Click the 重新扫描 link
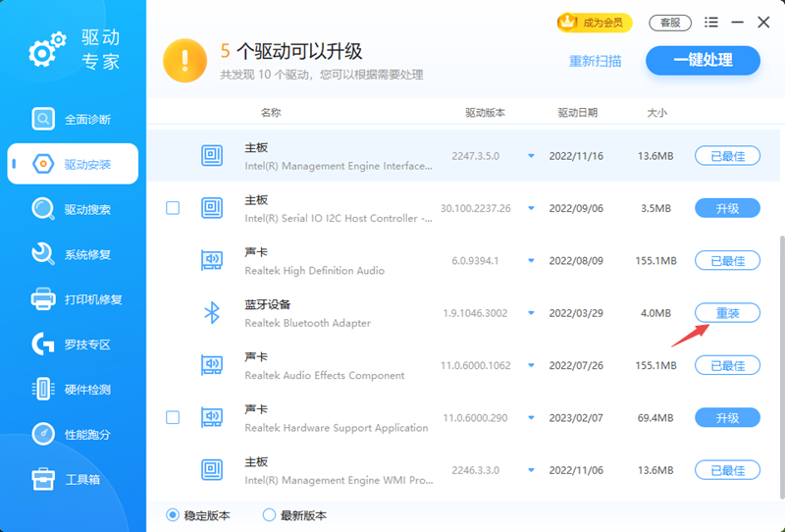The image size is (785, 532). click(595, 61)
